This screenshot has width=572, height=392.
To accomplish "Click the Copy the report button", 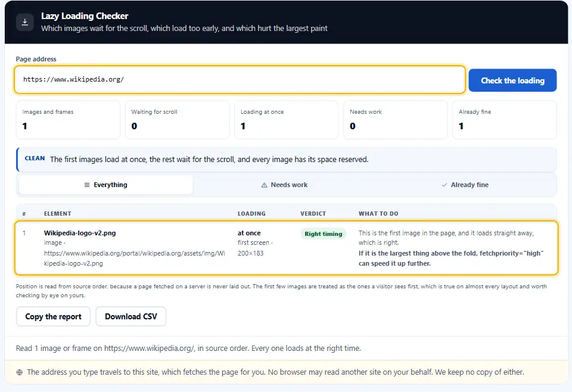I will 53,316.
